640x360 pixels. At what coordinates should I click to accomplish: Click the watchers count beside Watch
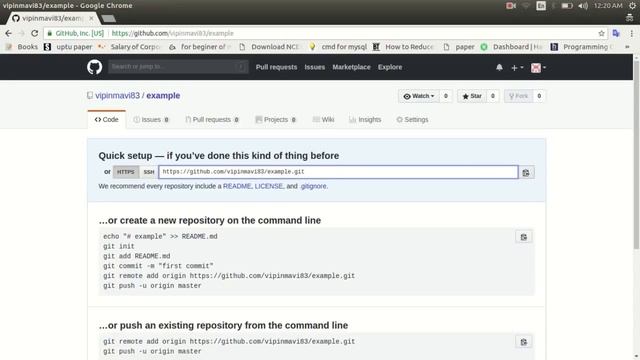click(x=446, y=96)
